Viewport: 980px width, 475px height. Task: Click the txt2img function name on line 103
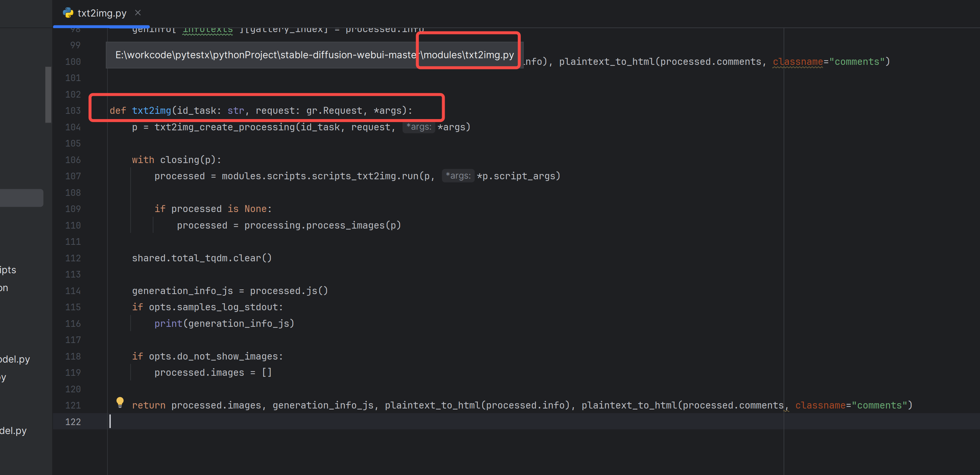click(x=151, y=110)
